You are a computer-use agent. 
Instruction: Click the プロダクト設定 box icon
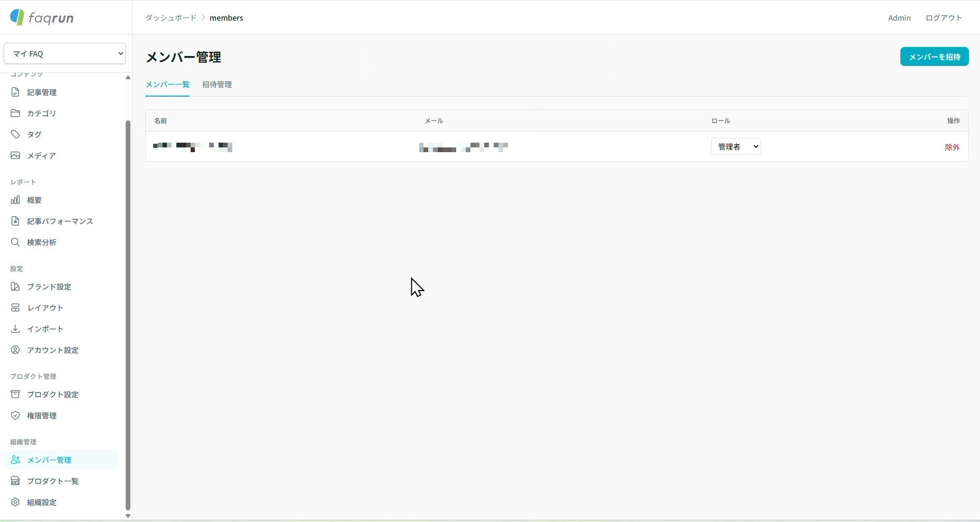(15, 394)
